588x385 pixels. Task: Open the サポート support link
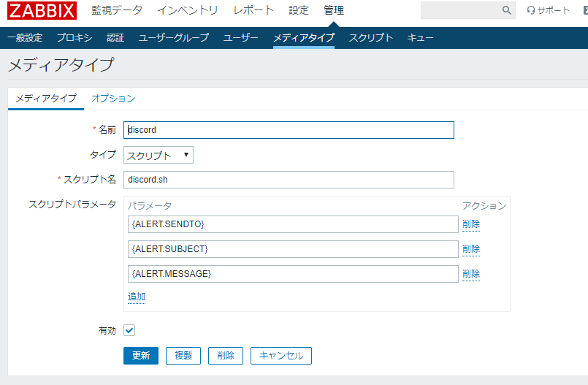548,10
